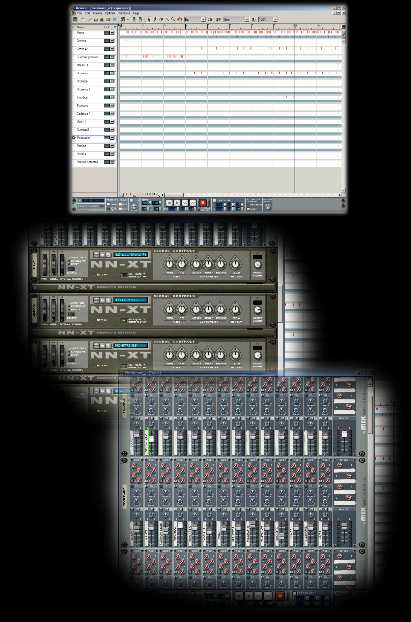Adjust the top NN-XT filter FREQ knob

coord(169,264)
